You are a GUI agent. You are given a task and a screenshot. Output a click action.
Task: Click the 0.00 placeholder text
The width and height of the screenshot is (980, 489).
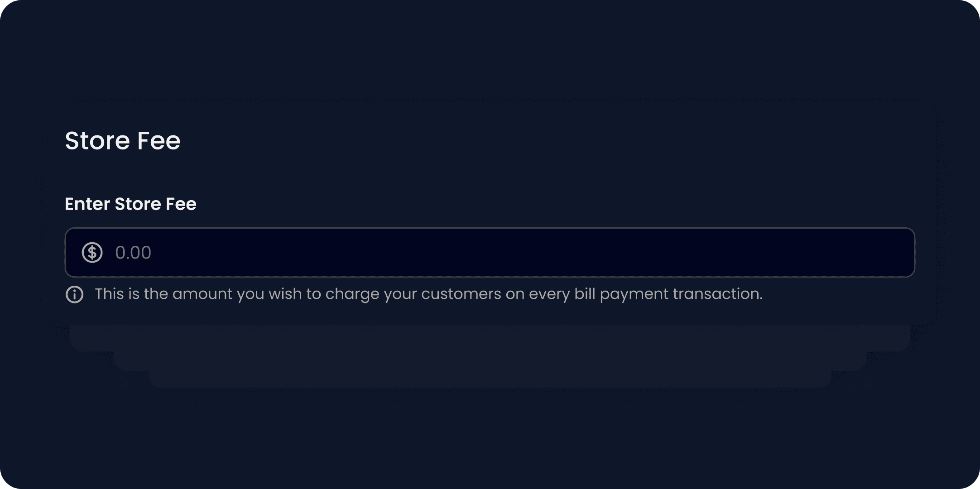[x=133, y=253]
